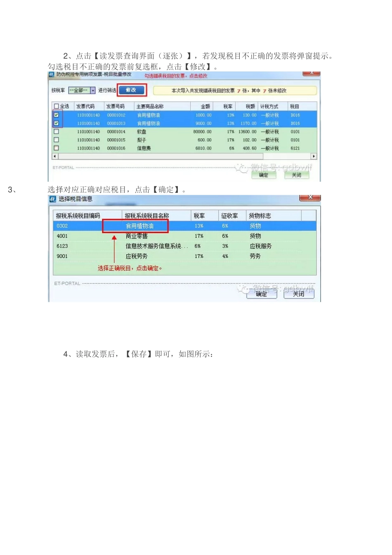Click the 报税系统税目编码 column header
This screenshot has height=555, width=392.
coord(87,216)
